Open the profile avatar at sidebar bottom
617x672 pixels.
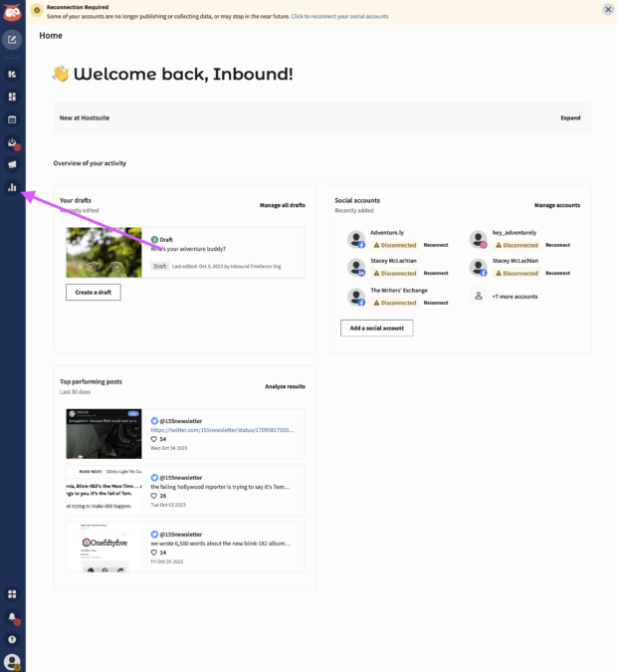[x=12, y=662]
